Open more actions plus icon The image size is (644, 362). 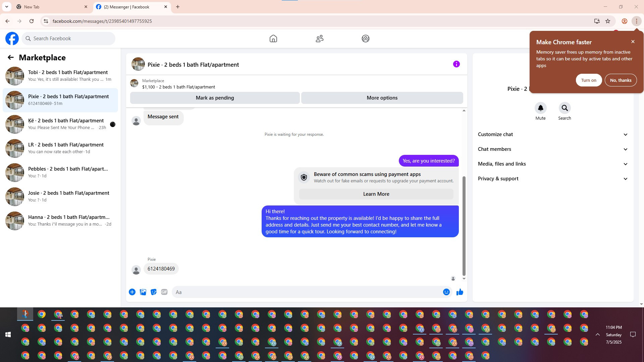(132, 292)
